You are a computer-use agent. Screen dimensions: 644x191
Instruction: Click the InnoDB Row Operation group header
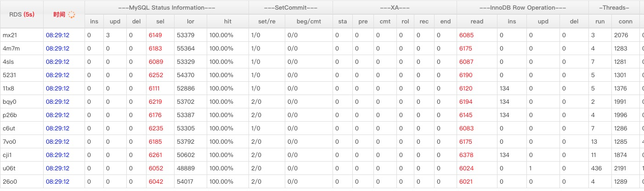523,8
